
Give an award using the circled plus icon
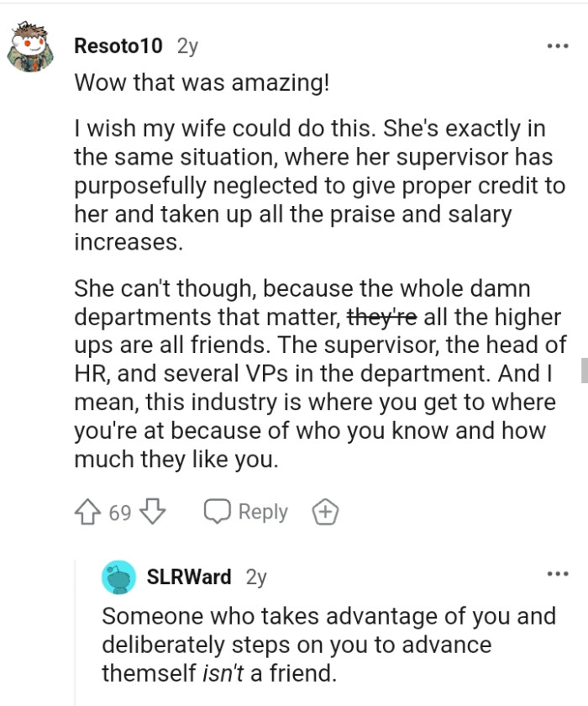point(326,511)
